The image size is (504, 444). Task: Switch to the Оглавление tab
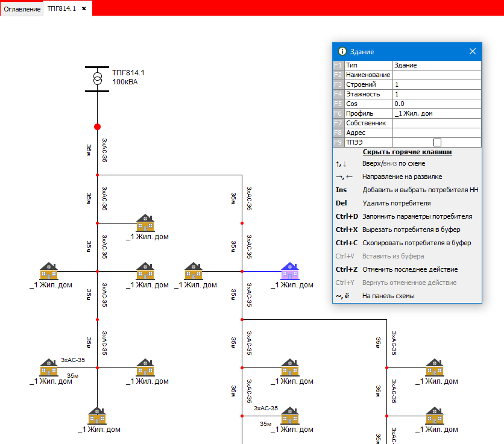[22, 8]
